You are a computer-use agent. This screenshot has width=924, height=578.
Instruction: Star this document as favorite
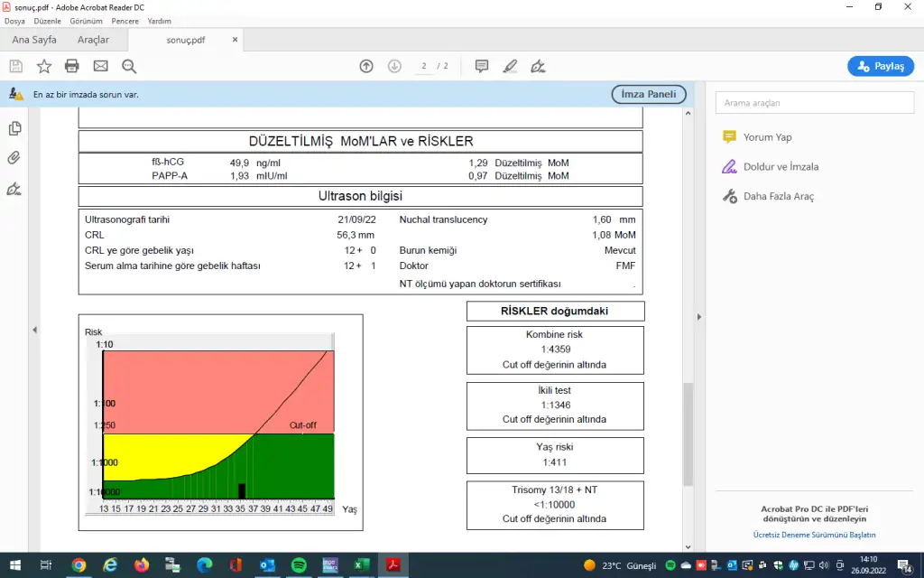43,66
